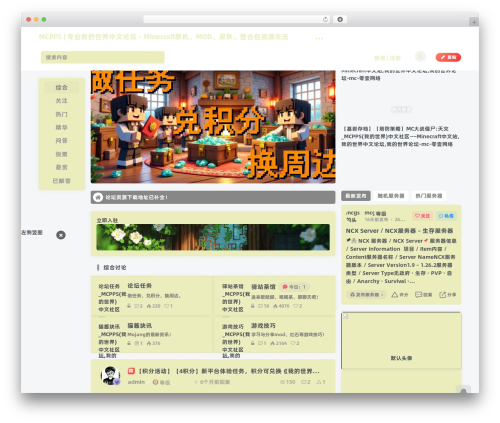
Task: Switch to the 最新发布 tab
Action: tap(356, 196)
